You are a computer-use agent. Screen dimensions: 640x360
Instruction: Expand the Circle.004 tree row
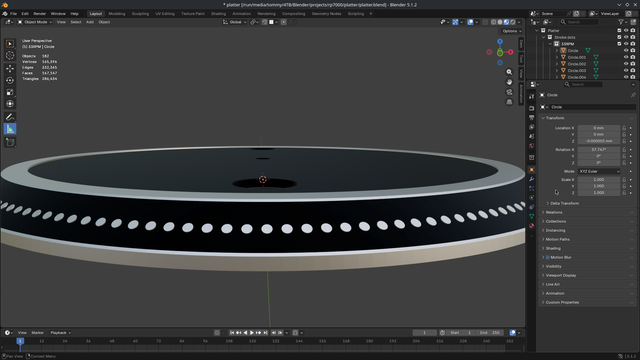click(x=557, y=77)
